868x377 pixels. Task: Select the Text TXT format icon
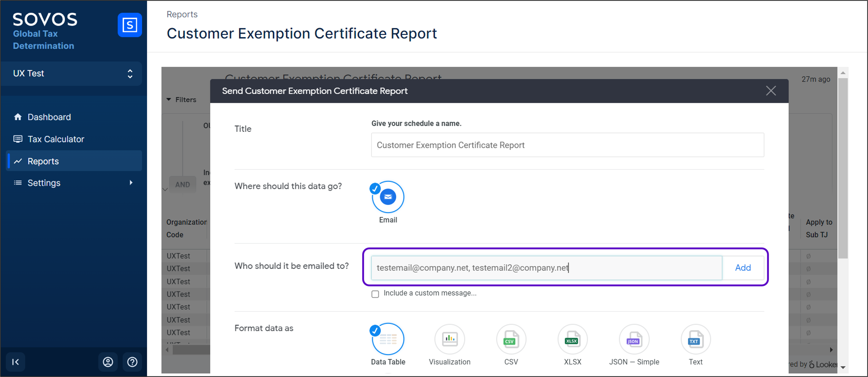(695, 340)
